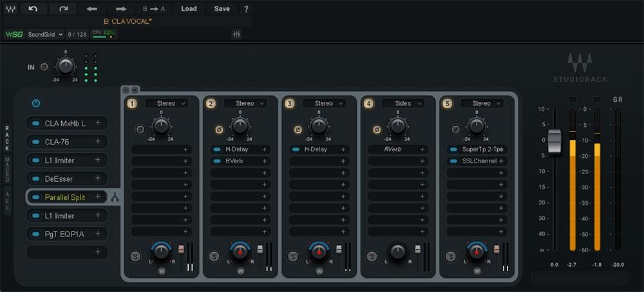Open RVerb plugin in split 2
This screenshot has width=644, height=292.
point(234,161)
